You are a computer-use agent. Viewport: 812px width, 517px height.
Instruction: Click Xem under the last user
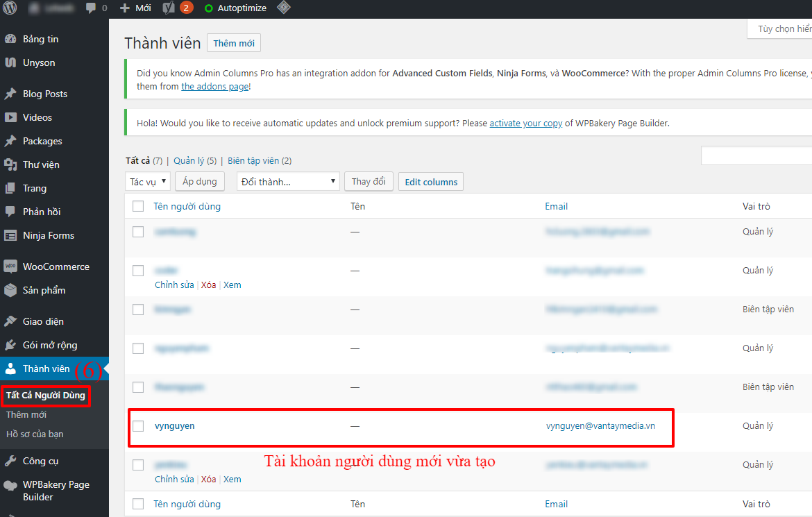point(232,480)
